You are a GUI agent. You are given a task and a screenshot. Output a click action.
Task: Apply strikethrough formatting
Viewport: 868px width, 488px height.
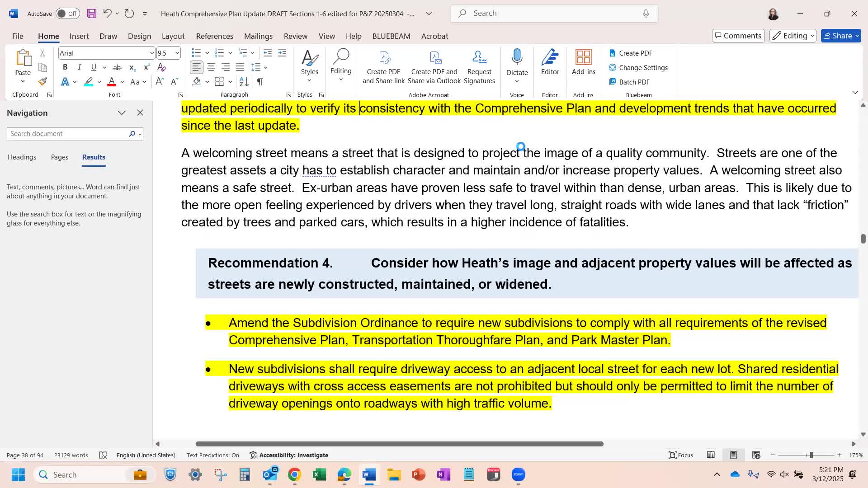pos(117,67)
